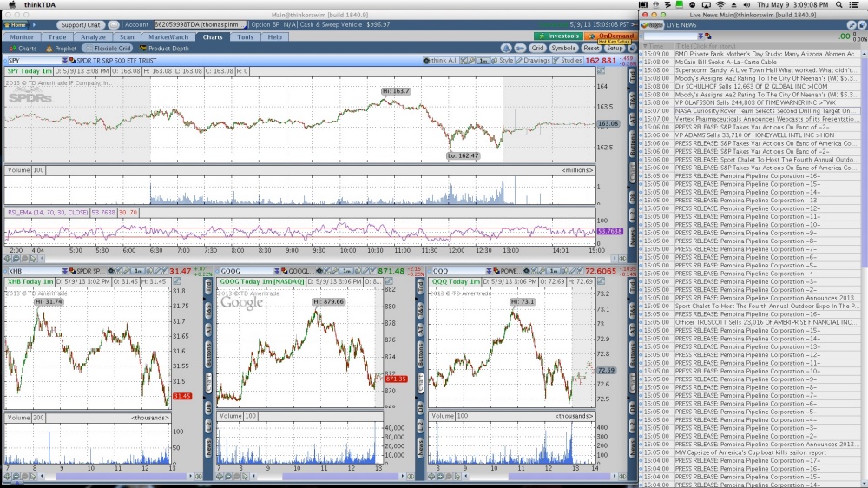Click the GOOG chart horizontal scrollbar
The width and height of the screenshot is (868, 488).
tap(341, 477)
